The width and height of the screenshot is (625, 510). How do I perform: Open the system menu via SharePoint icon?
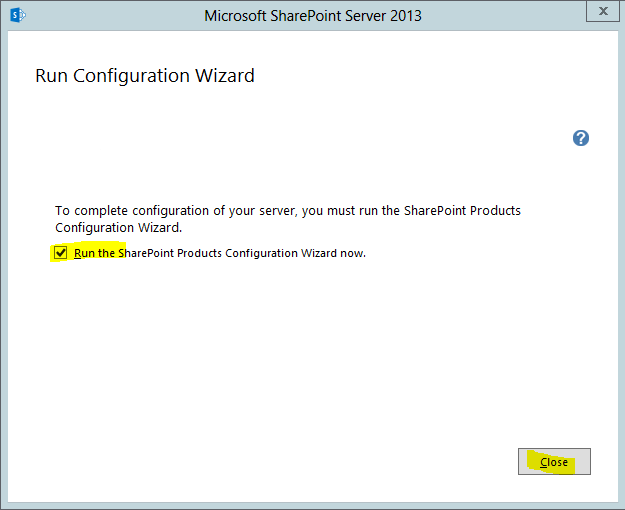pyautogui.click(x=18, y=16)
